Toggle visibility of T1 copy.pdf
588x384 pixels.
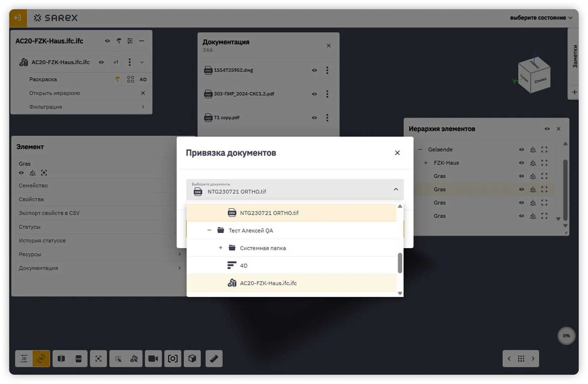(x=314, y=118)
